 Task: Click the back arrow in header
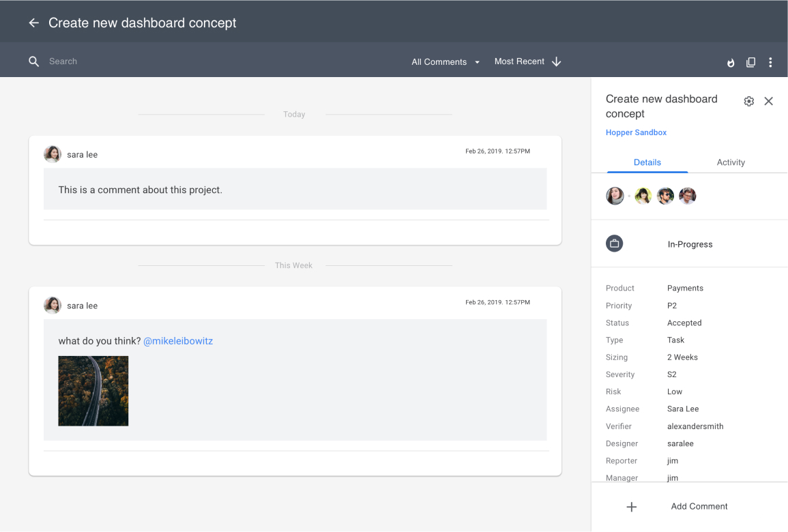click(x=33, y=23)
